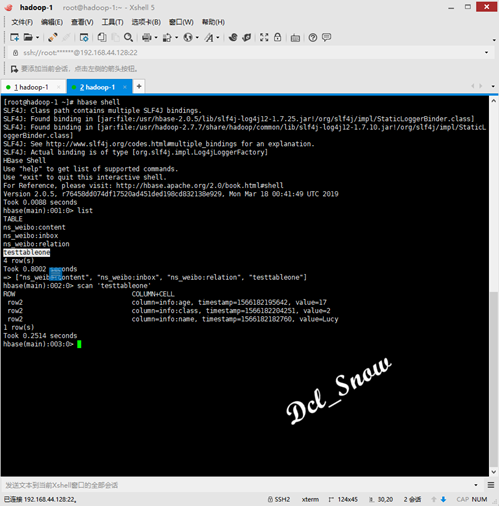Click the Xagent launch icon
Image resolution: width=499 pixels, height=506 pixels.
[x=247, y=37]
